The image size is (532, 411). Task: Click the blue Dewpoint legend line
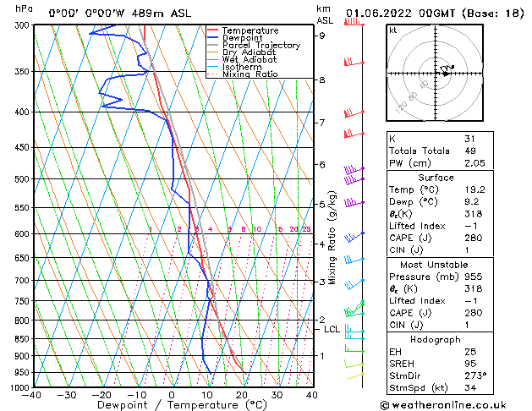tap(212, 38)
